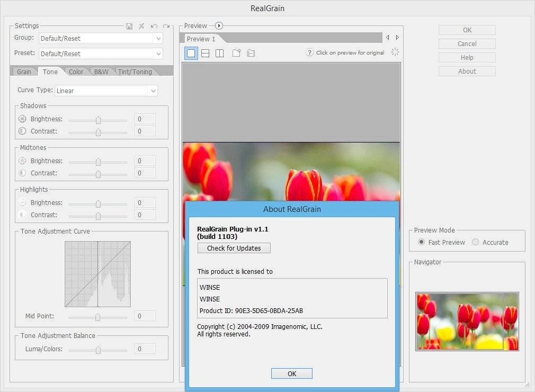Click the Luma/Colors value field
Image resolution: width=535 pixels, height=392 pixels.
[145, 349]
